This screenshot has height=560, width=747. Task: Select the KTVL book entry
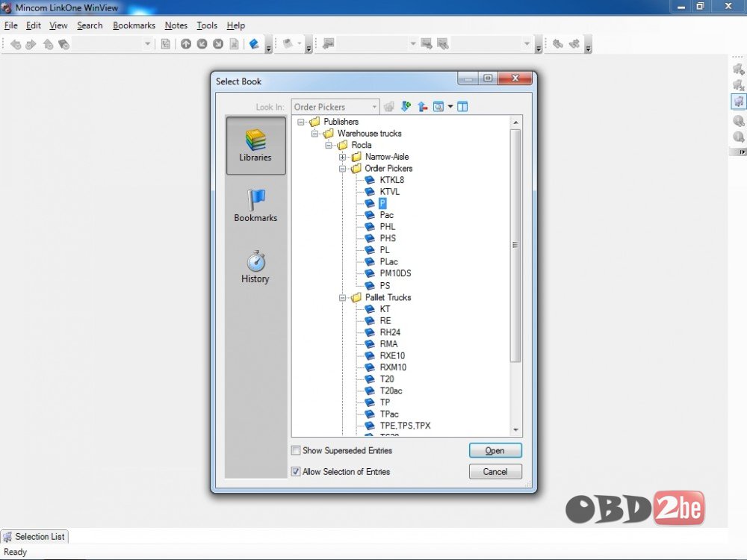click(390, 192)
